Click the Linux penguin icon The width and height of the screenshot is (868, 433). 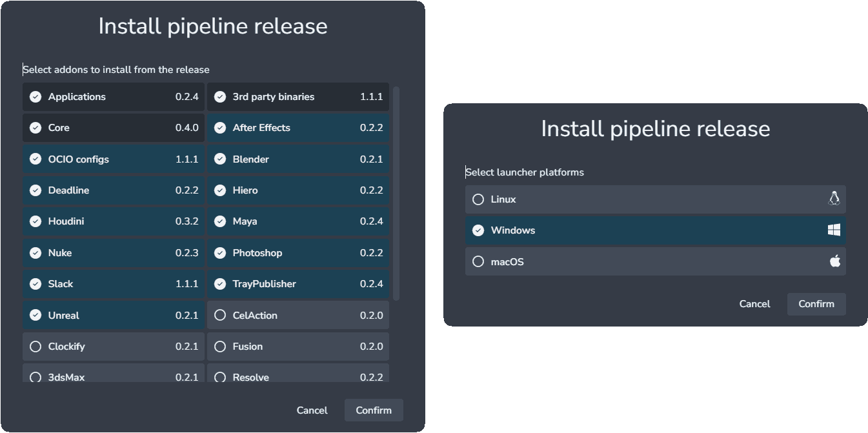click(x=834, y=199)
